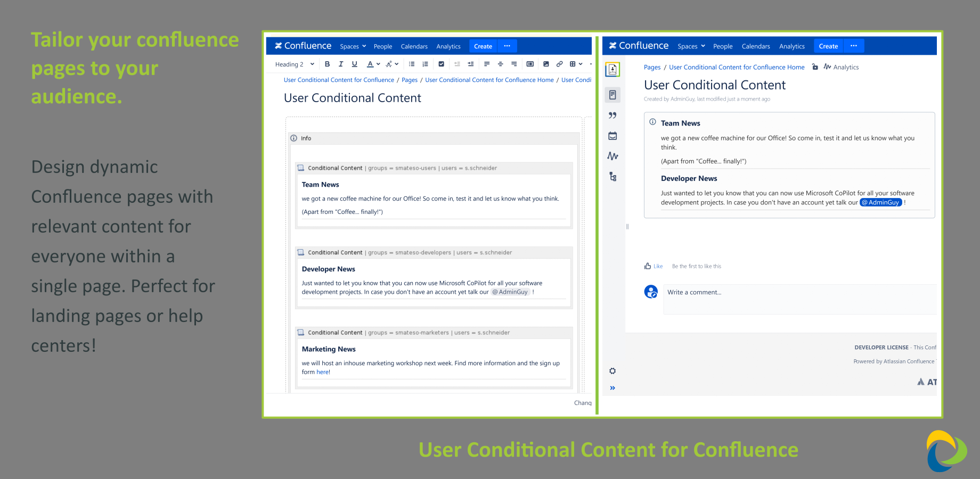
Task: Select the Info macro header
Action: coord(434,138)
